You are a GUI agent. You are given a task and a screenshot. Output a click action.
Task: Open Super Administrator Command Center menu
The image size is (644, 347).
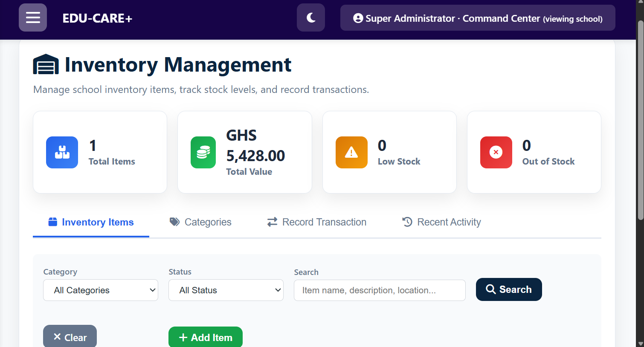[x=478, y=18]
